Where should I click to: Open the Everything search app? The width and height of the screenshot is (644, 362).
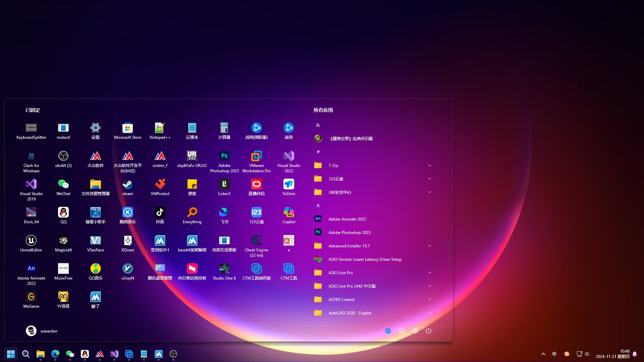point(192,213)
